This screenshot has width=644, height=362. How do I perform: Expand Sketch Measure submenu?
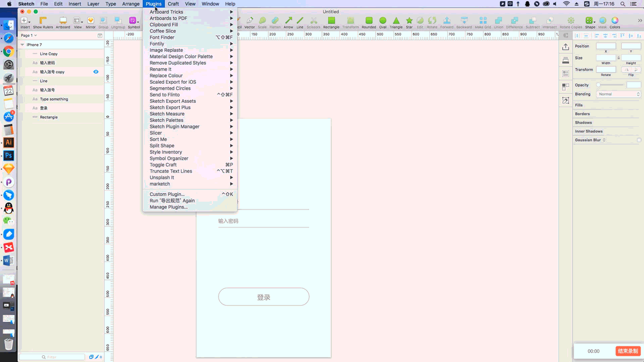coord(190,114)
